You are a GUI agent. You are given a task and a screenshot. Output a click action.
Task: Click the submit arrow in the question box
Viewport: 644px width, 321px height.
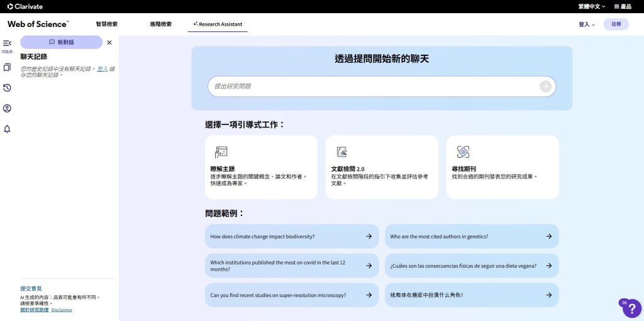click(x=545, y=86)
